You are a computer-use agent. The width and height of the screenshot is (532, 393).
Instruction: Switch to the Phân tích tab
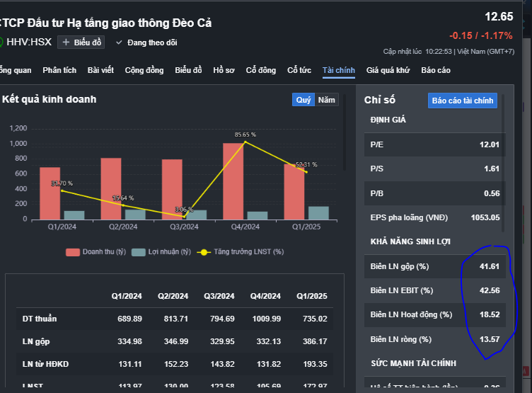(x=59, y=70)
